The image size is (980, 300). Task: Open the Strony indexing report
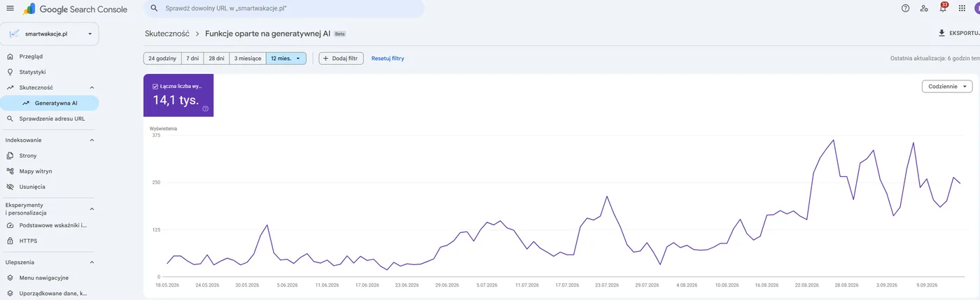pyautogui.click(x=50, y=155)
